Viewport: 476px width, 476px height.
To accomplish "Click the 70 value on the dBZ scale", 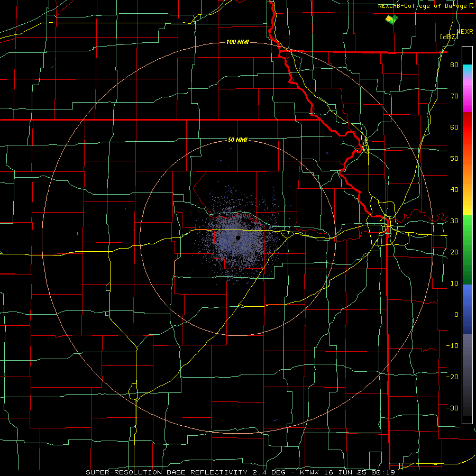I will tap(454, 96).
